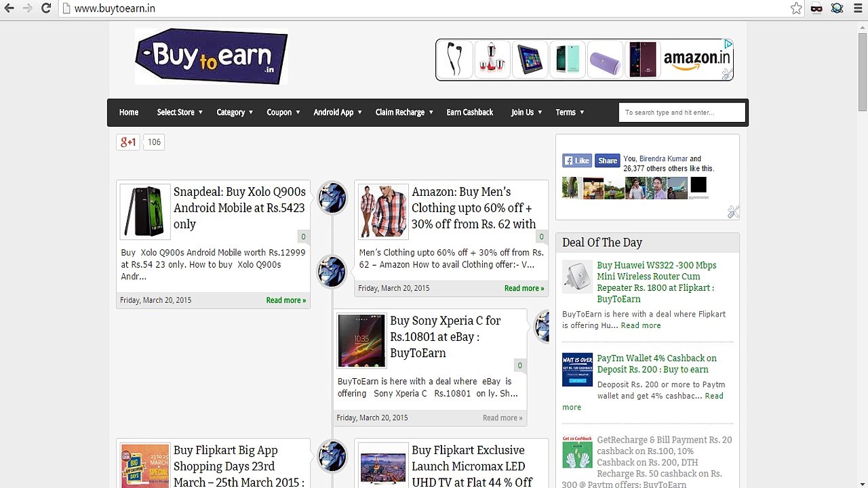The width and height of the screenshot is (868, 488).
Task: Expand the Terms dropdown menu
Action: (x=570, y=113)
